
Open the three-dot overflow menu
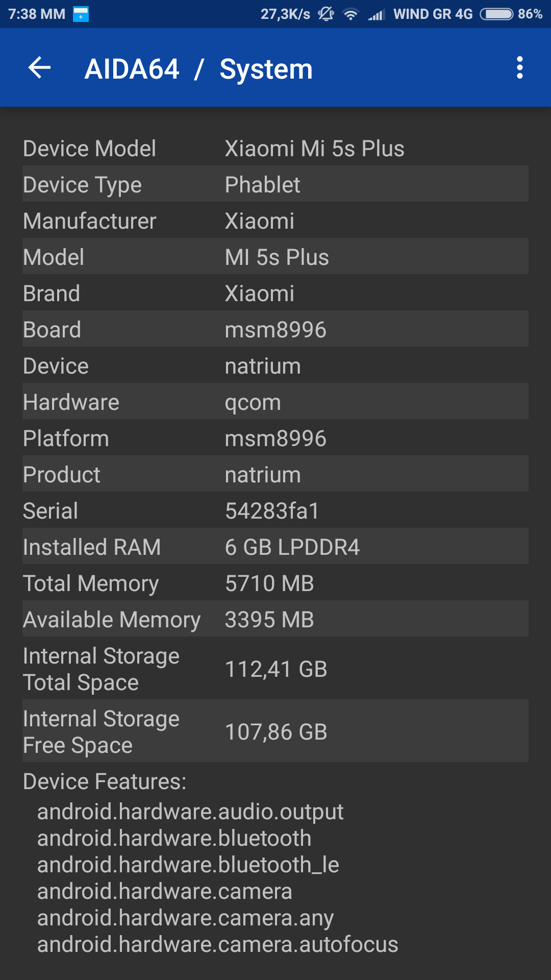point(519,68)
